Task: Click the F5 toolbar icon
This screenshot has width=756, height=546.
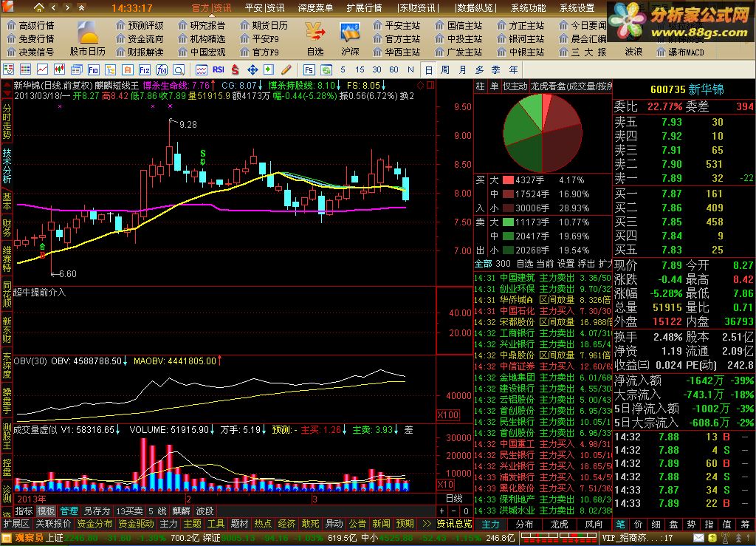Action: 309,69
